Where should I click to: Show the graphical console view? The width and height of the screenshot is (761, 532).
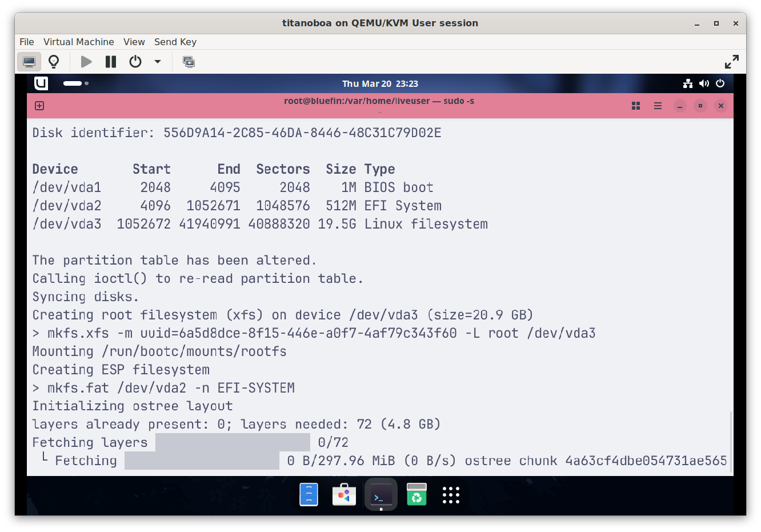(x=29, y=62)
